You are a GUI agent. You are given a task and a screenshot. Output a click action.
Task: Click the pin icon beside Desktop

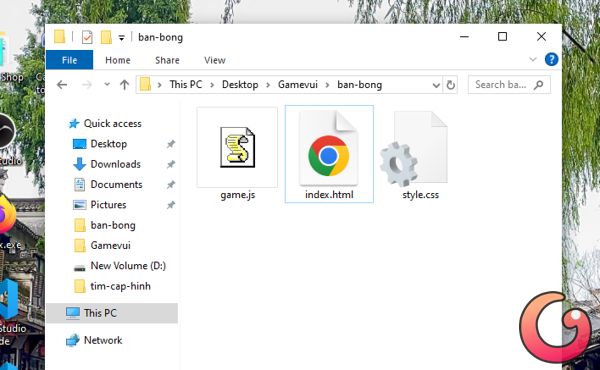(x=171, y=144)
